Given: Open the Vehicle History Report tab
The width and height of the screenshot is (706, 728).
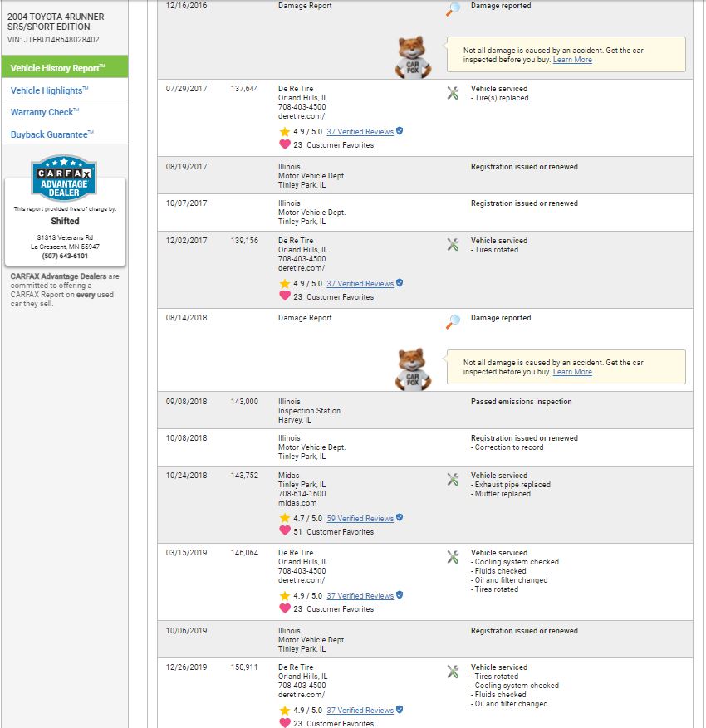Looking at the screenshot, I should [65, 68].
